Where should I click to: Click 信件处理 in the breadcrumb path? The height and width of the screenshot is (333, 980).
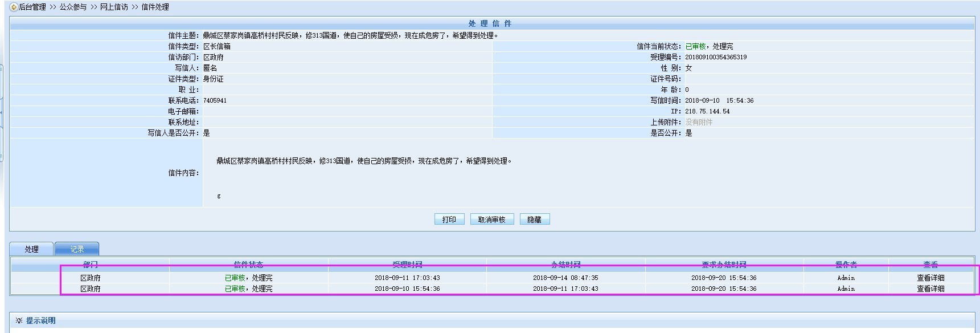pos(155,7)
